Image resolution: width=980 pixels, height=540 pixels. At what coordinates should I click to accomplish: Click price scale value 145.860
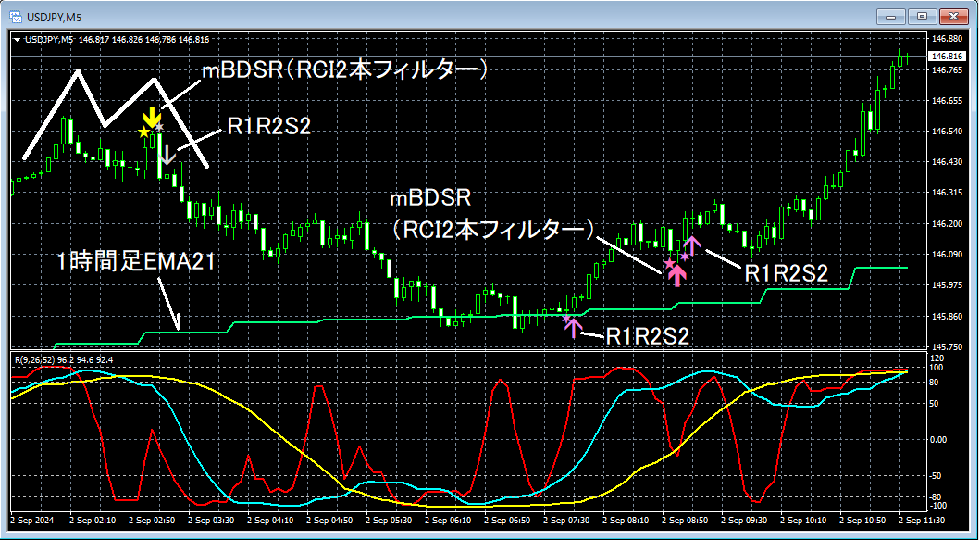[x=946, y=317]
